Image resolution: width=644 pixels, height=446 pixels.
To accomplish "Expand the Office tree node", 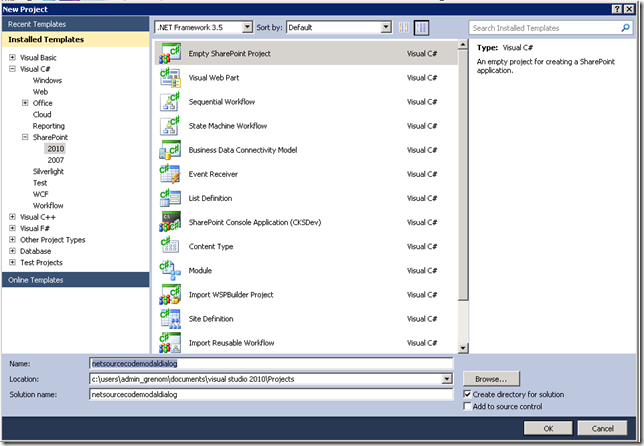I will pyautogui.click(x=25, y=103).
